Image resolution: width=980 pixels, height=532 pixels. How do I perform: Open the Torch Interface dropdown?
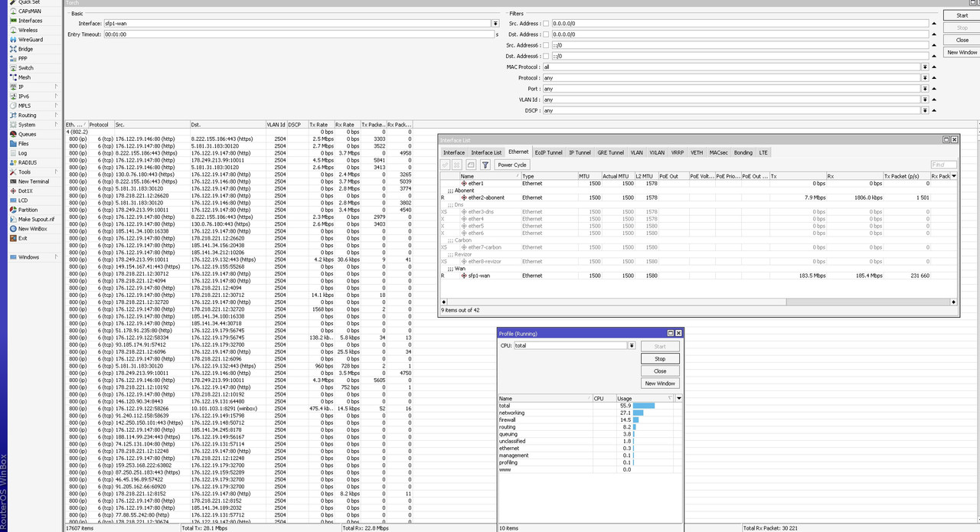point(495,24)
